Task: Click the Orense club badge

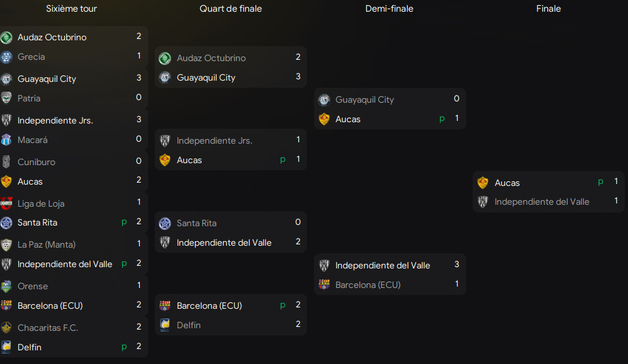Action: pos(7,286)
